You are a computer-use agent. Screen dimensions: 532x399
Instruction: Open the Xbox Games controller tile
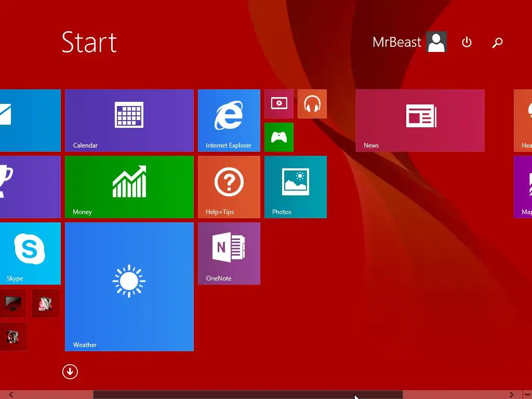[279, 137]
